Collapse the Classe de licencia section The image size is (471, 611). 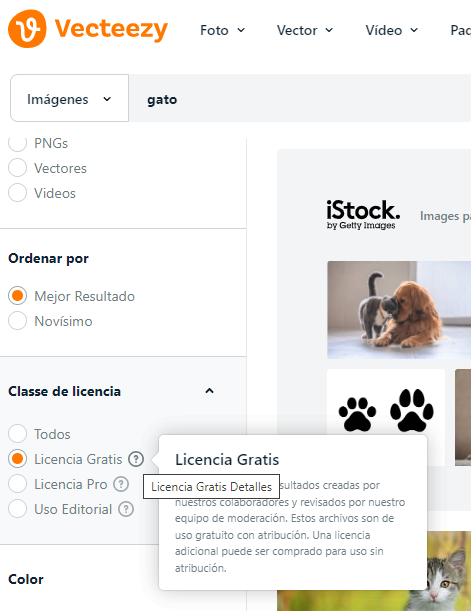coord(209,391)
